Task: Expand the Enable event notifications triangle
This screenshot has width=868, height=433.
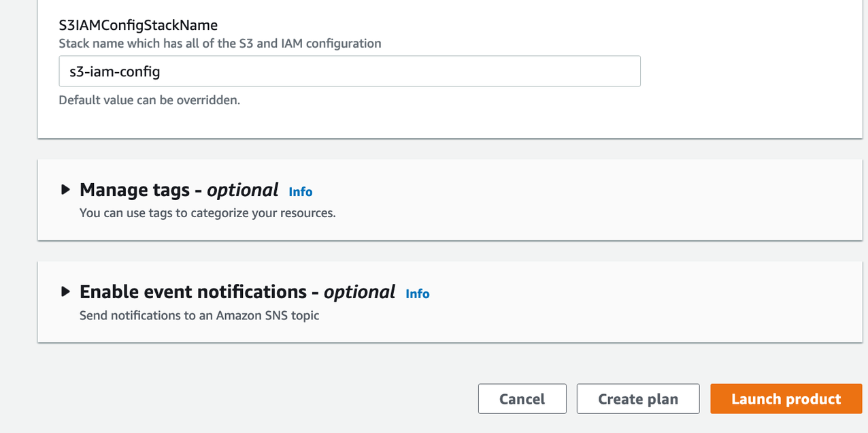Action: 65,292
